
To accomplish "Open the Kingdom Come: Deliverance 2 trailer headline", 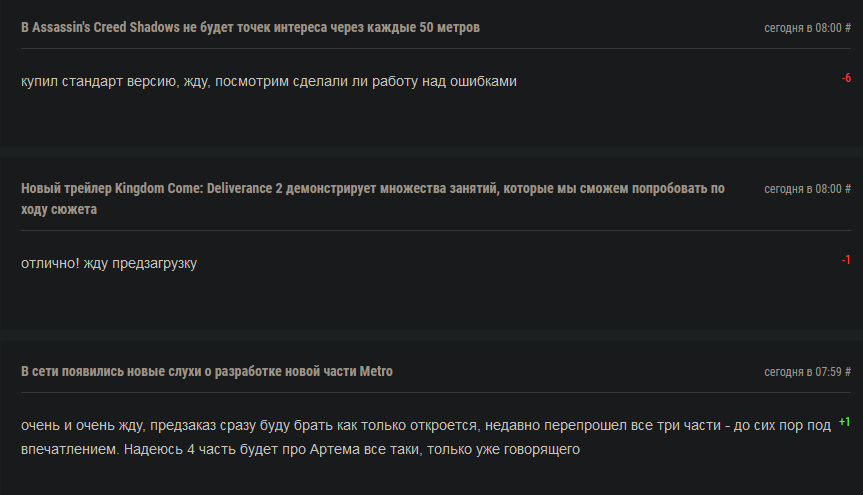I will coord(373,199).
